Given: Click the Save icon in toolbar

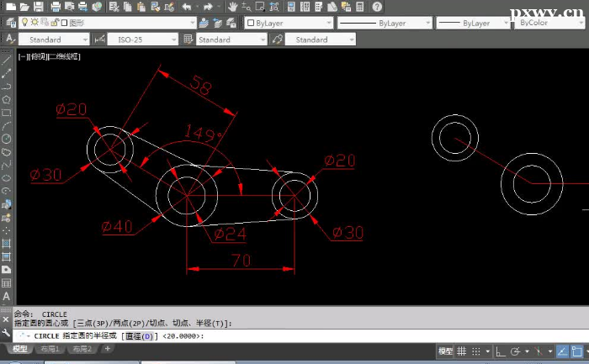Looking at the screenshot, I should tap(40, 7).
